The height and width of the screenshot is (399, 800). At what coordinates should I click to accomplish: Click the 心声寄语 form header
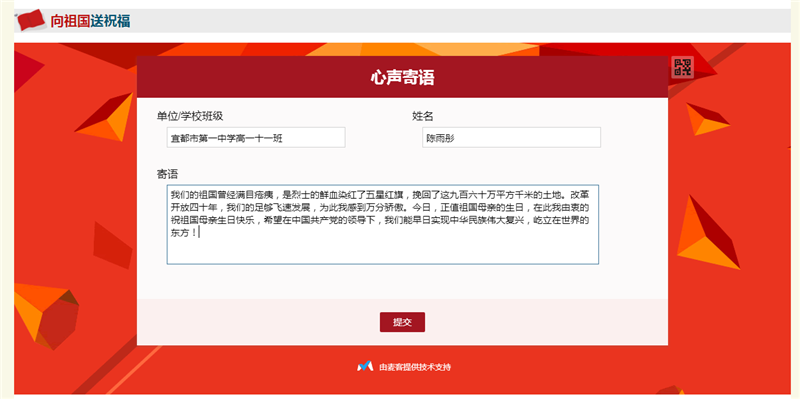point(402,78)
